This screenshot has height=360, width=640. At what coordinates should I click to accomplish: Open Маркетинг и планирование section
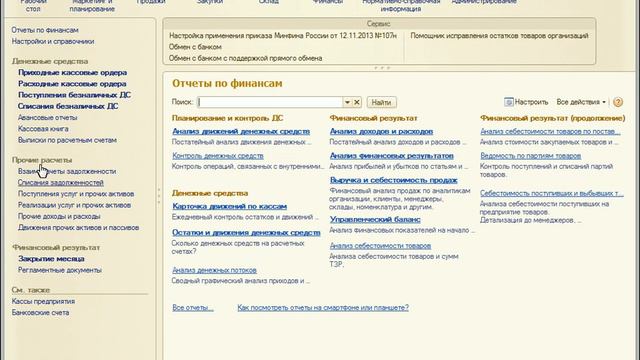pos(92,5)
